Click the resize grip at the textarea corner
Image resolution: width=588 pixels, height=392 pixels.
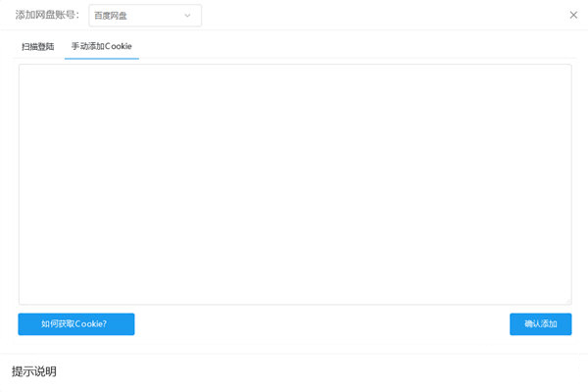(567, 300)
